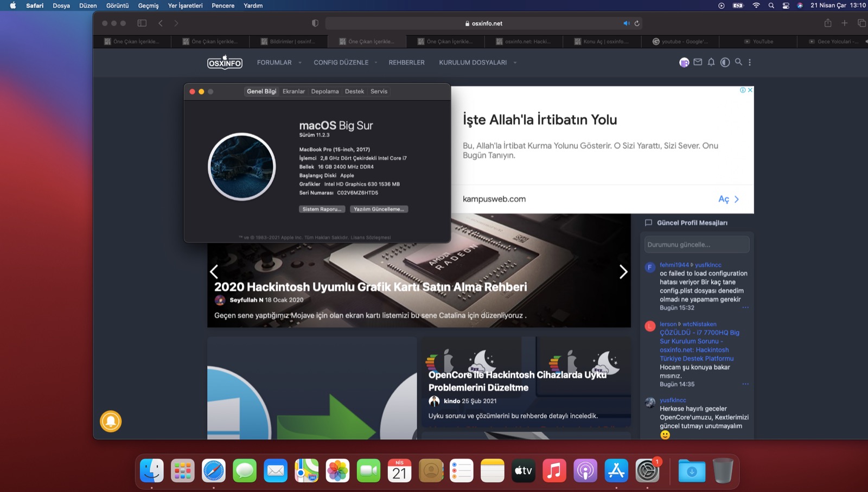Open lerson's profile link

[x=668, y=324]
